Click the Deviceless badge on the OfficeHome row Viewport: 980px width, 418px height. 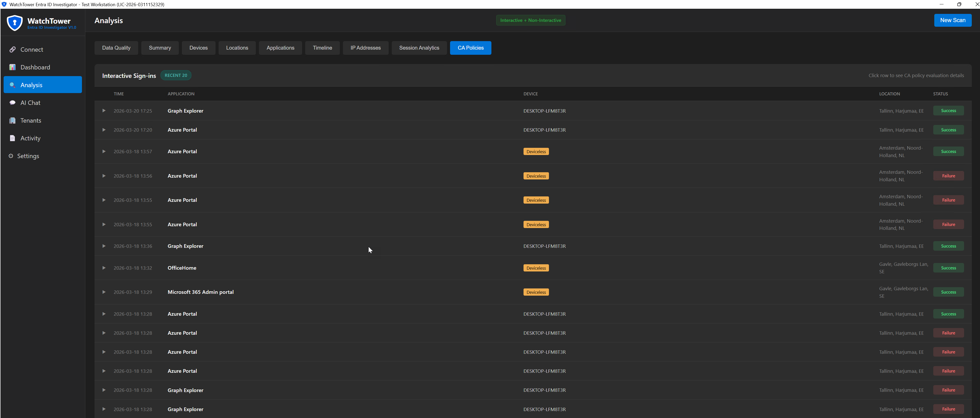coord(536,268)
